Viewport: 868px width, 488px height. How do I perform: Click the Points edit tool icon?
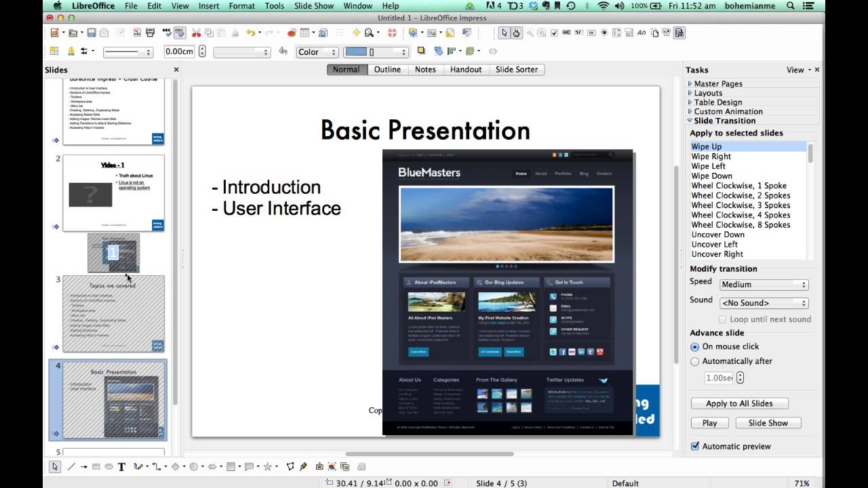coord(290,466)
